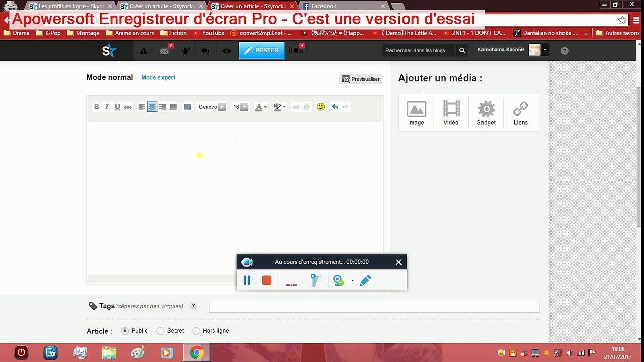Switch to the Facebook tab
The height and width of the screenshot is (362, 644).
(x=345, y=6)
